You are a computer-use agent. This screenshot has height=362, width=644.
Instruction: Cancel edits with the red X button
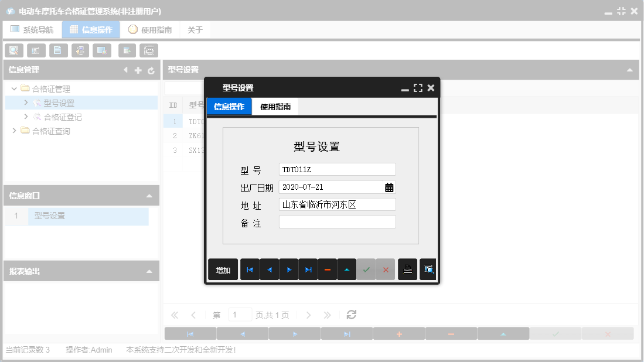[386, 269]
